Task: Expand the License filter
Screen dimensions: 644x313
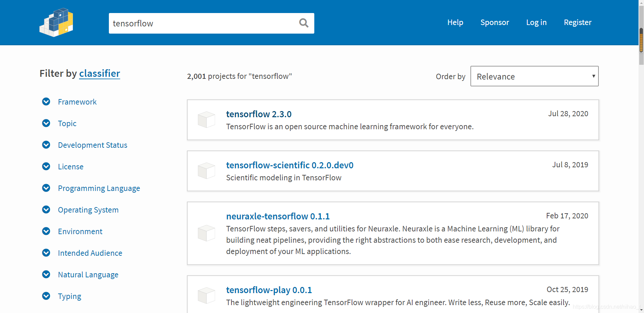Action: 71,167
